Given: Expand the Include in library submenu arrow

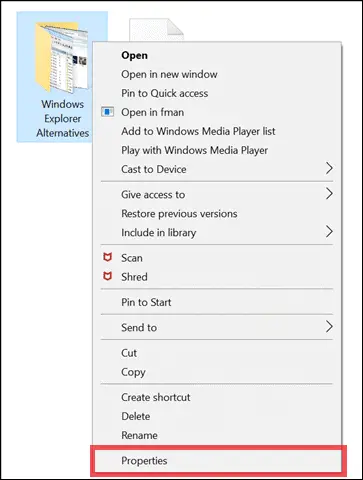Looking at the screenshot, I should [329, 232].
